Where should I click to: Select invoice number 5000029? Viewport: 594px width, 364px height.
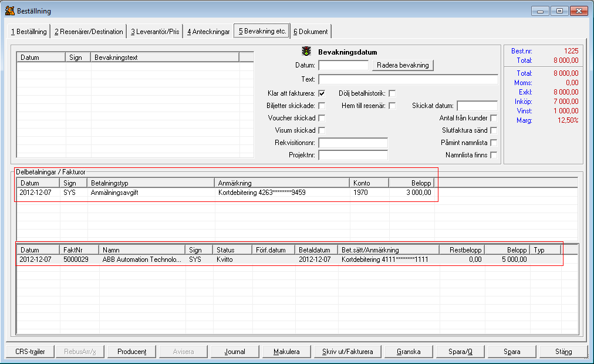tap(76, 259)
